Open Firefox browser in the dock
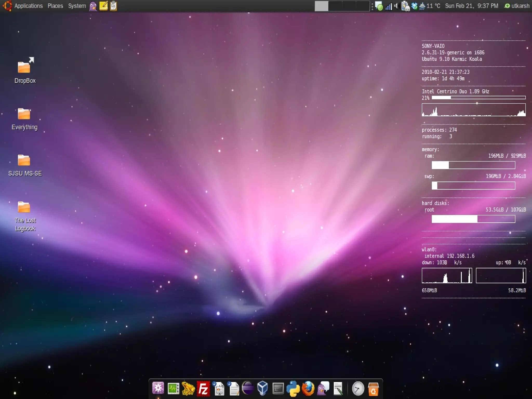This screenshot has width=532, height=399. 308,389
